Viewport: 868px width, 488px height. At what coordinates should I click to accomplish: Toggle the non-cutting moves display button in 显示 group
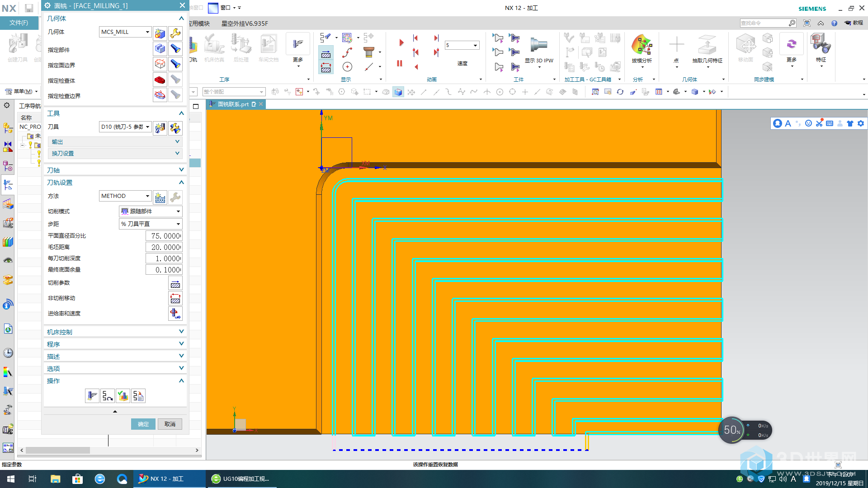tap(326, 68)
